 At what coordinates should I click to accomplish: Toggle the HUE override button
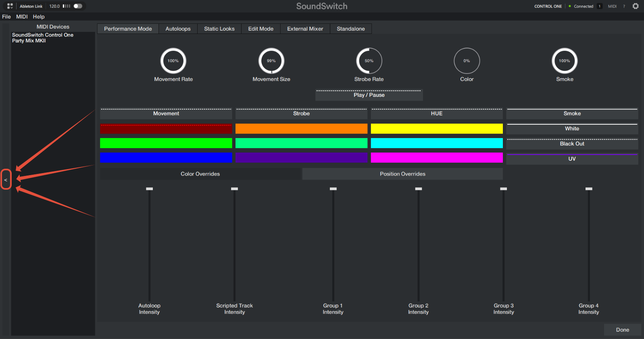[x=437, y=113]
